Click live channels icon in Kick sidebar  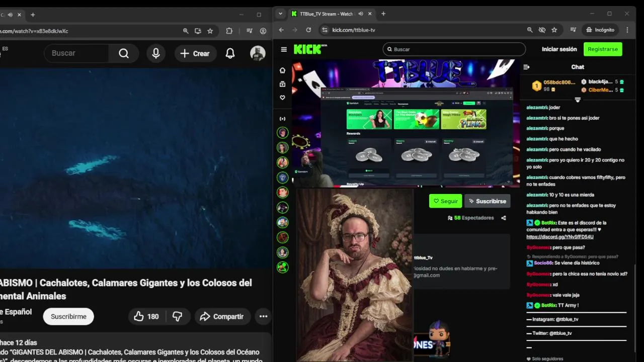tap(283, 119)
